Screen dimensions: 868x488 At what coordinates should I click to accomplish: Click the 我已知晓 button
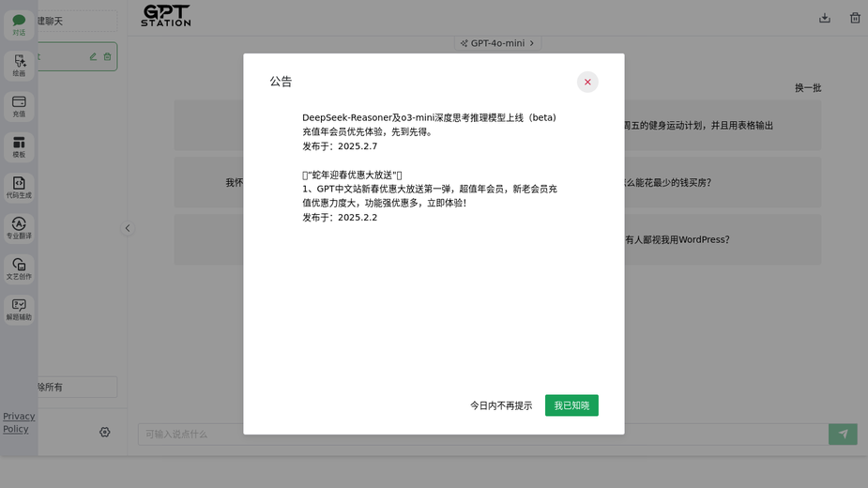[x=571, y=405]
